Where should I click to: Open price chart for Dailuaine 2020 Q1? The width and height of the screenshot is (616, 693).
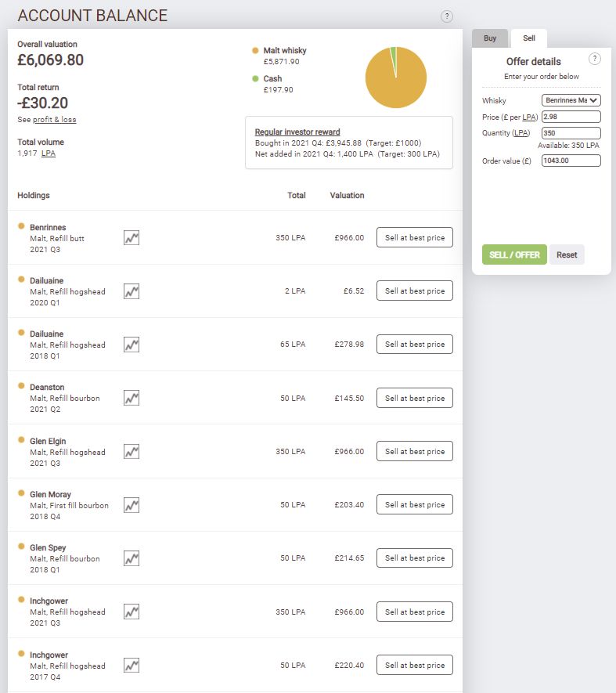(x=131, y=291)
